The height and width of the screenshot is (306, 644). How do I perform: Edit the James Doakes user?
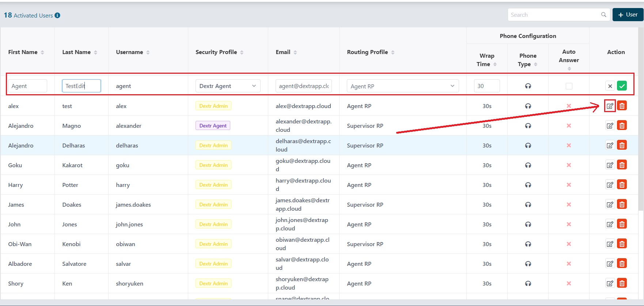(610, 204)
